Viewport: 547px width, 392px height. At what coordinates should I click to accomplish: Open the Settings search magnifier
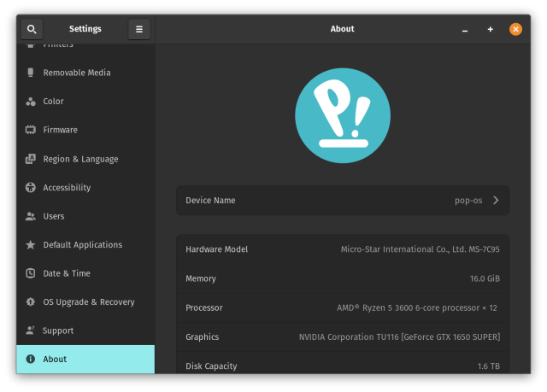click(32, 29)
